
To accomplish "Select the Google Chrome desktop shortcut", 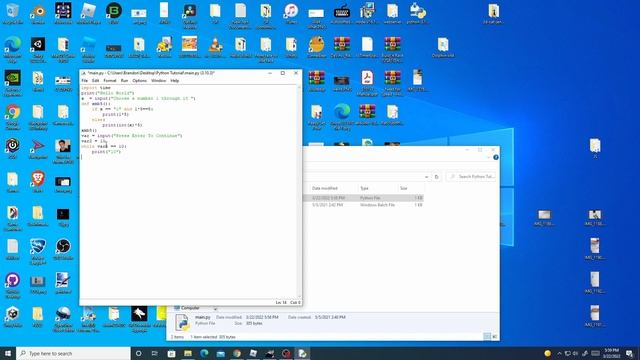I will coord(13,116).
